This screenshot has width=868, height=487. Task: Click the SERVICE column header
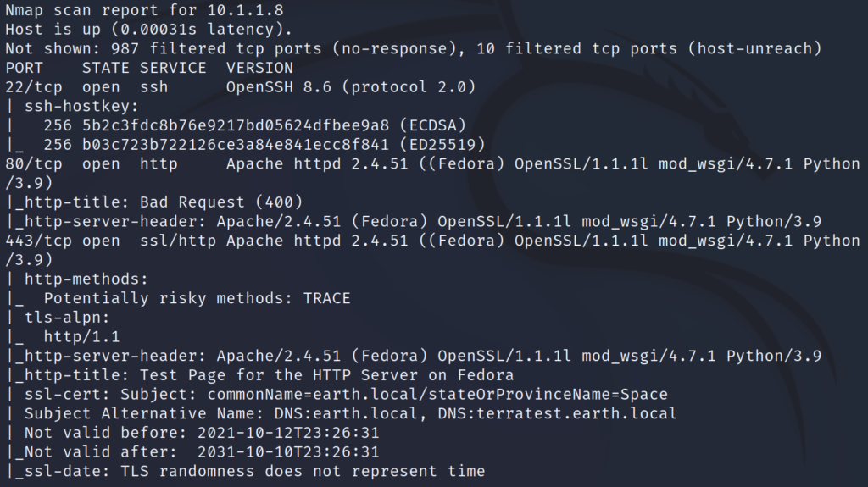tap(173, 68)
